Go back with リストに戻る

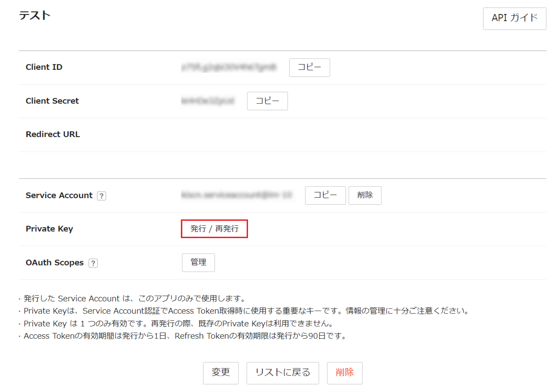coord(282,373)
